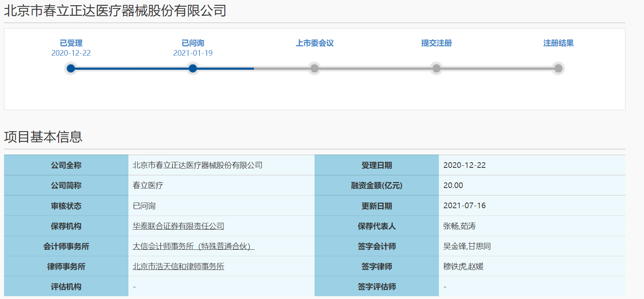Select the 提交注册 stage label
644x299 pixels.
point(436,43)
